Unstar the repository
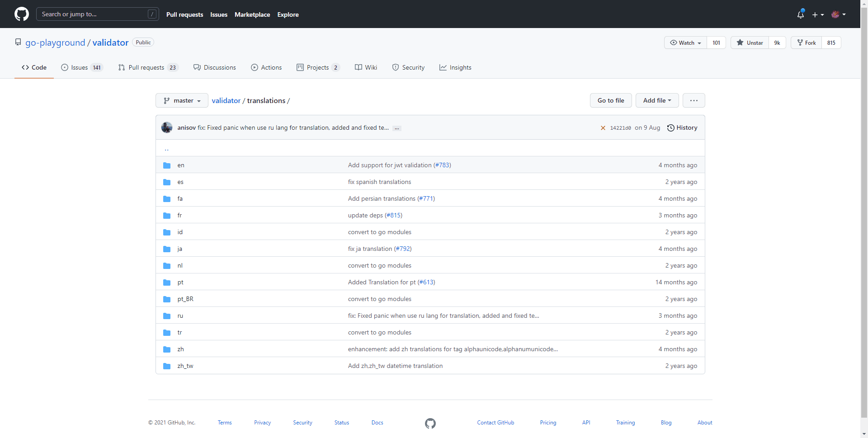Screen dimensions: 868x438 [750, 42]
